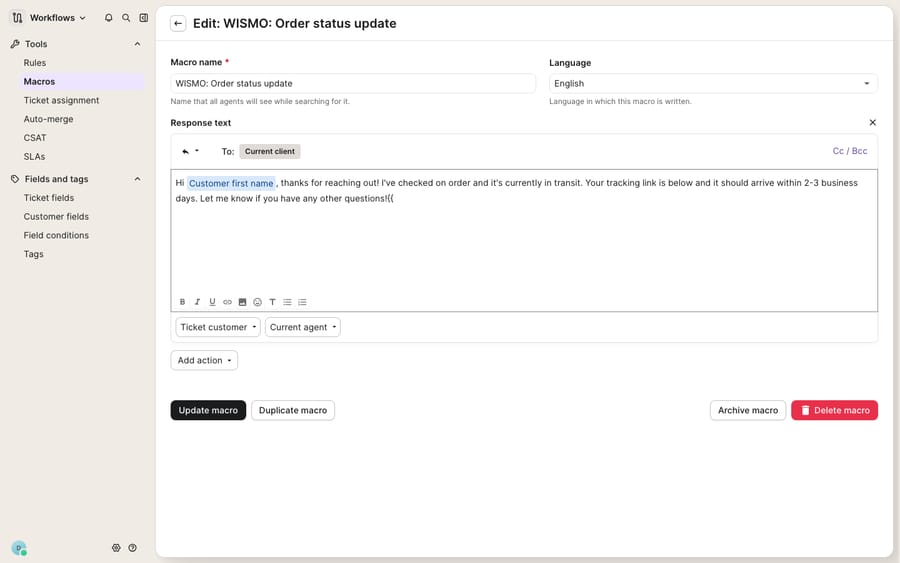This screenshot has width=900, height=563.
Task: Collapse the Tools section
Action: [x=137, y=44]
